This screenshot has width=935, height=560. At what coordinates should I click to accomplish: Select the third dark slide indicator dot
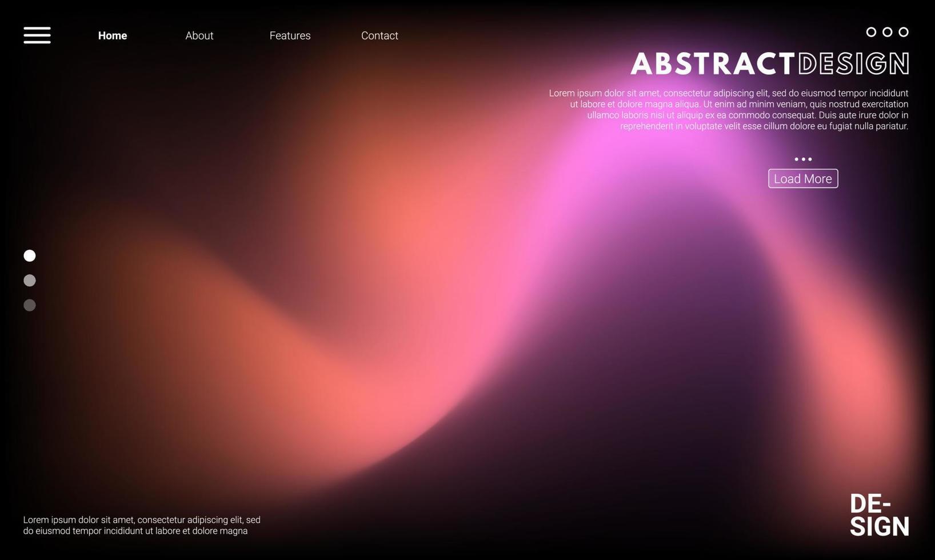[x=30, y=305]
